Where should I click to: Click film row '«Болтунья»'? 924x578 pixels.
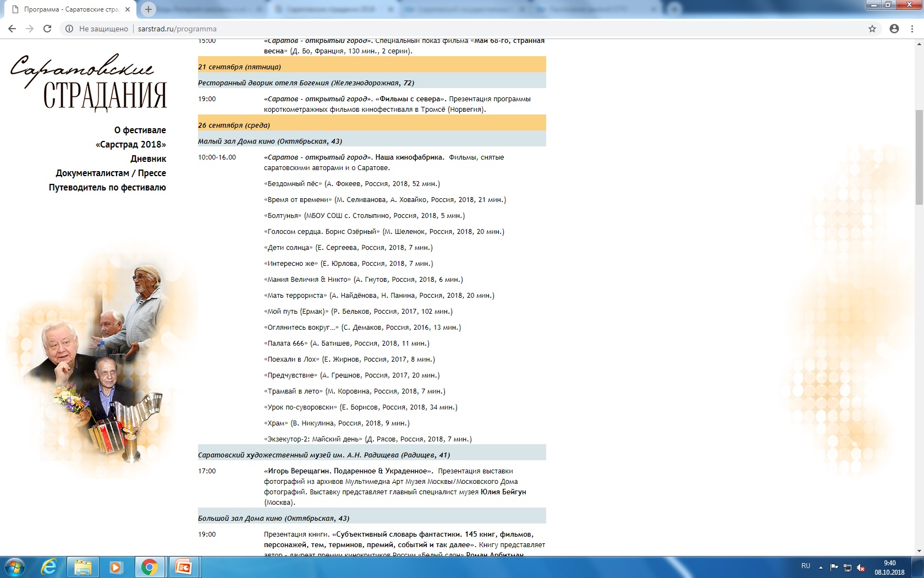coord(365,216)
